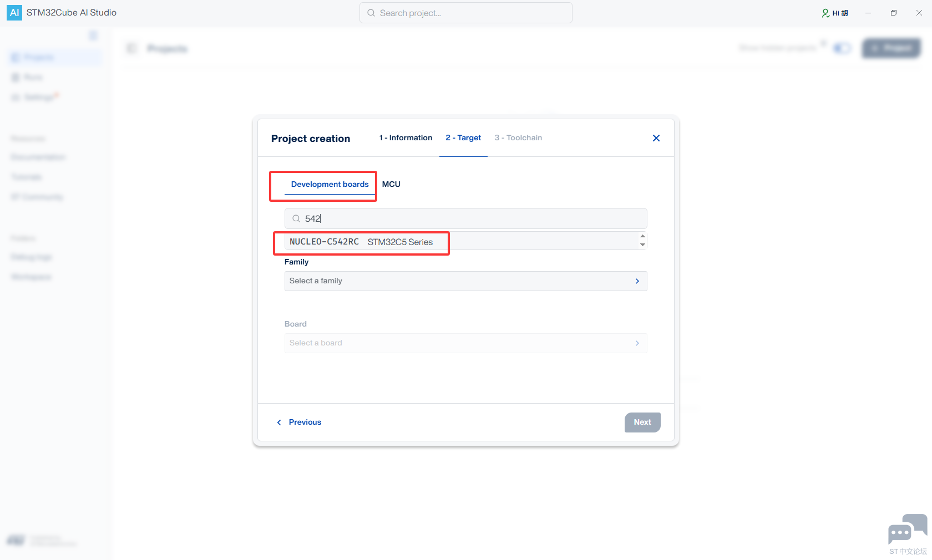
Task: Click the Previous link
Action: [305, 422]
